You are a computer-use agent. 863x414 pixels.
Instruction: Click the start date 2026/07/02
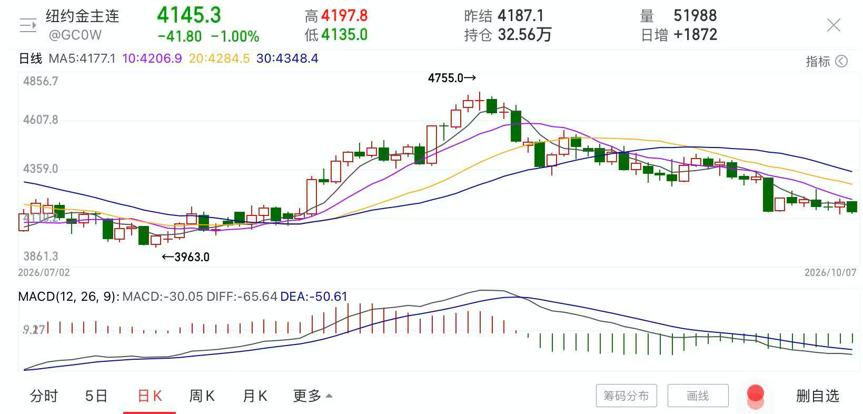pyautogui.click(x=43, y=273)
